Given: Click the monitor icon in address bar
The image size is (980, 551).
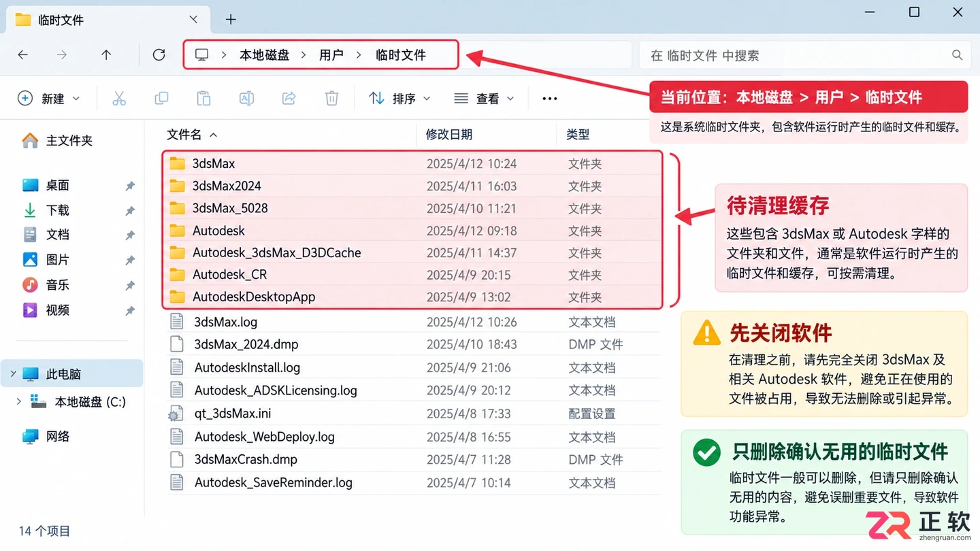Looking at the screenshot, I should [201, 55].
